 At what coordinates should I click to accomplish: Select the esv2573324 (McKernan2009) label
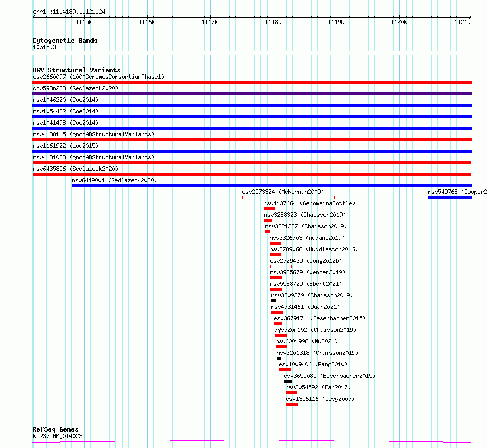point(283,192)
